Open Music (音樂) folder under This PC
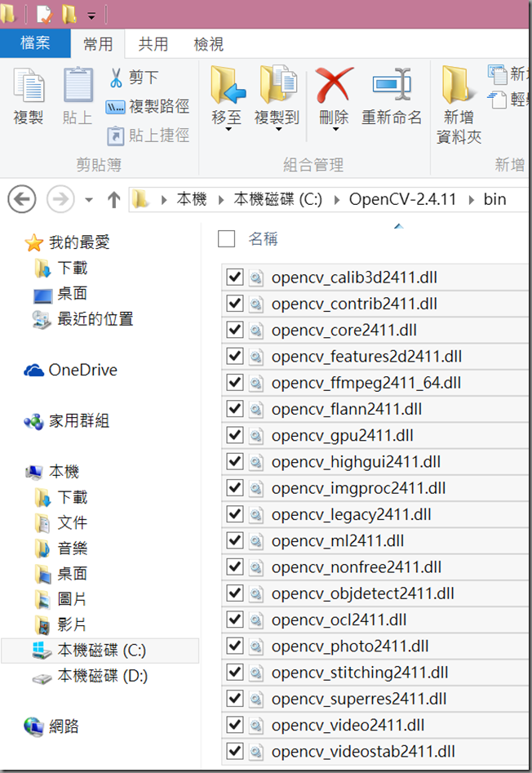 click(61, 549)
